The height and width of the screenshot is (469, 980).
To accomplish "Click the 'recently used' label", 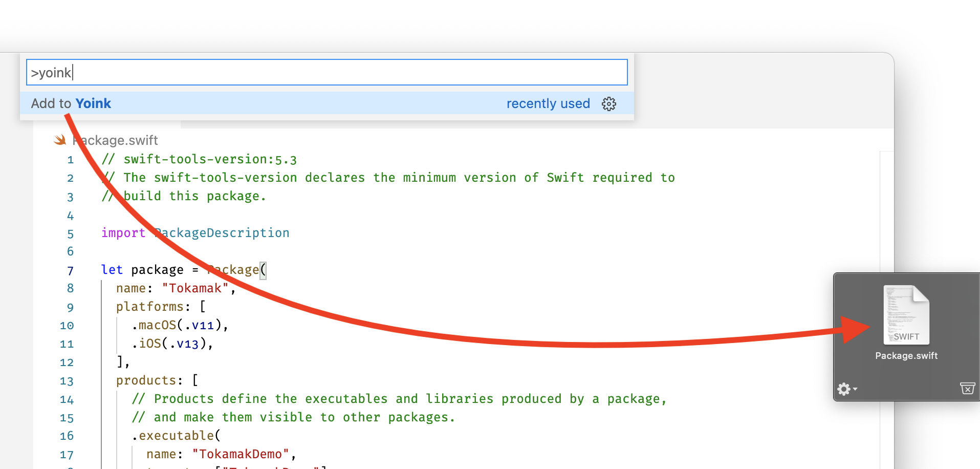I will tap(548, 103).
